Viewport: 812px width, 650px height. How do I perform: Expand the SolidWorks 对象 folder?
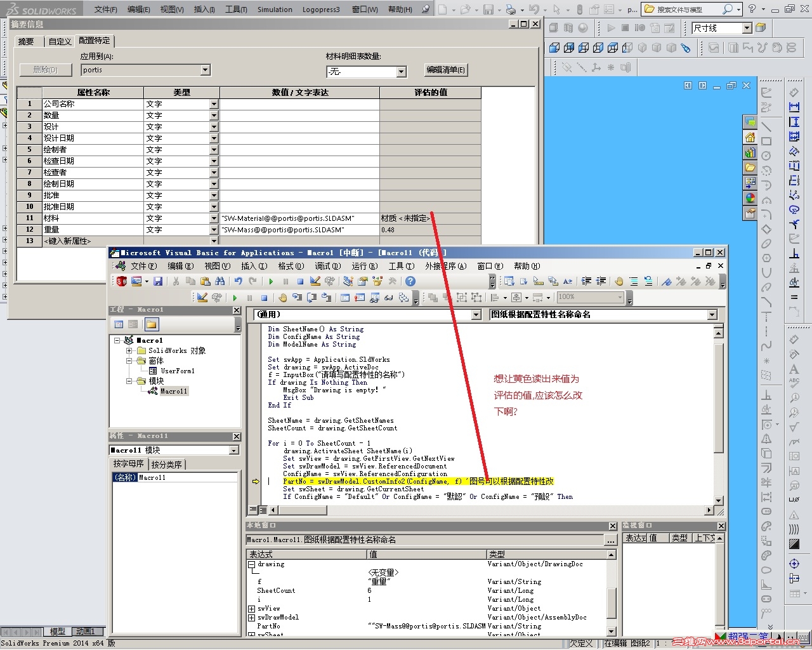point(129,350)
